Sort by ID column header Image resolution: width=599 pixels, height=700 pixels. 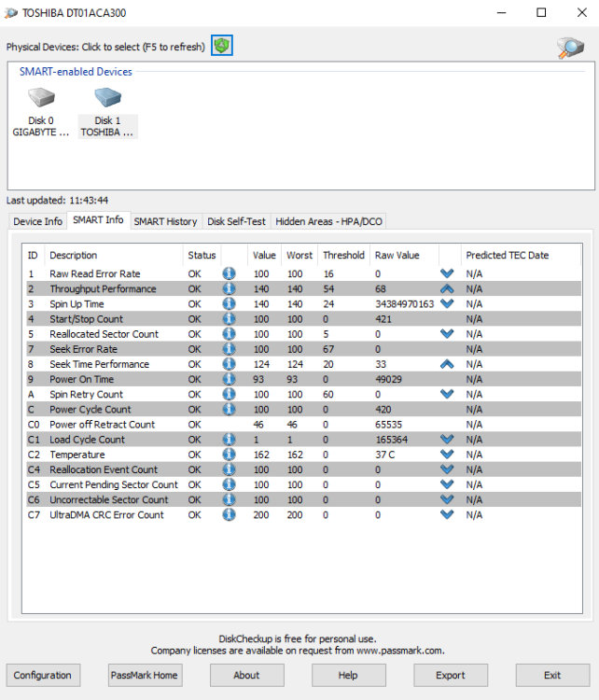click(34, 255)
